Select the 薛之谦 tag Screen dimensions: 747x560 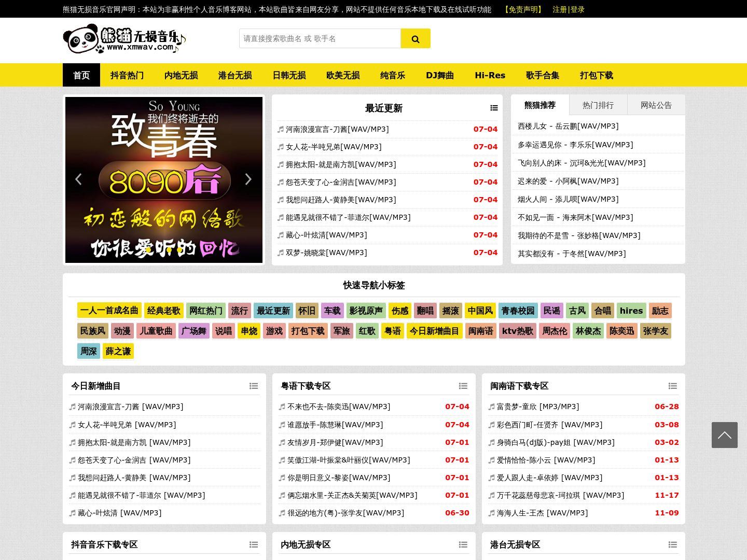(118, 351)
